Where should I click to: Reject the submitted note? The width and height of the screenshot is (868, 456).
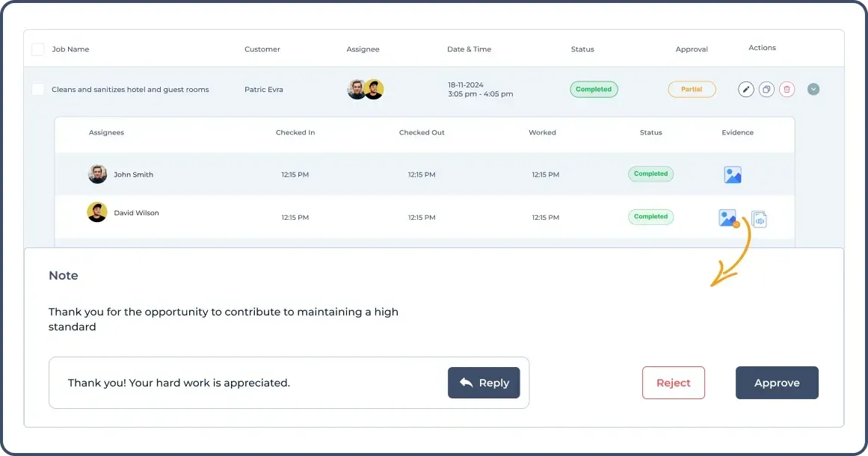(673, 382)
